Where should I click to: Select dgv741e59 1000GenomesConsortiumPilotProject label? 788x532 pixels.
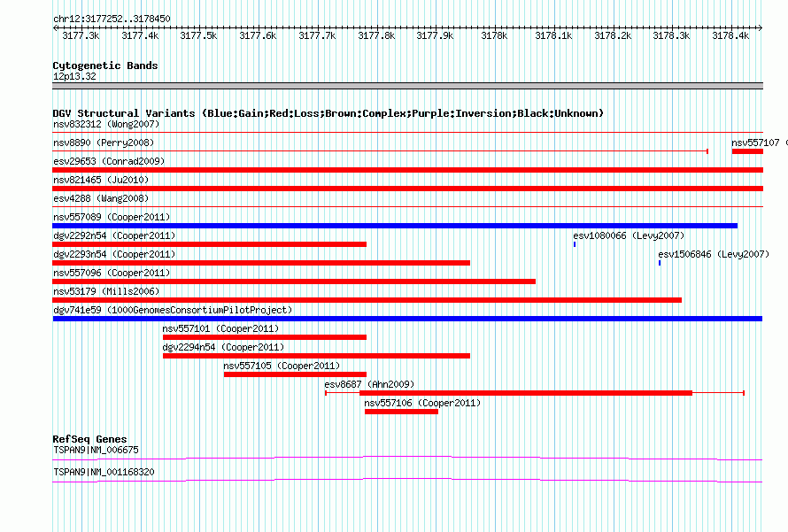(173, 310)
